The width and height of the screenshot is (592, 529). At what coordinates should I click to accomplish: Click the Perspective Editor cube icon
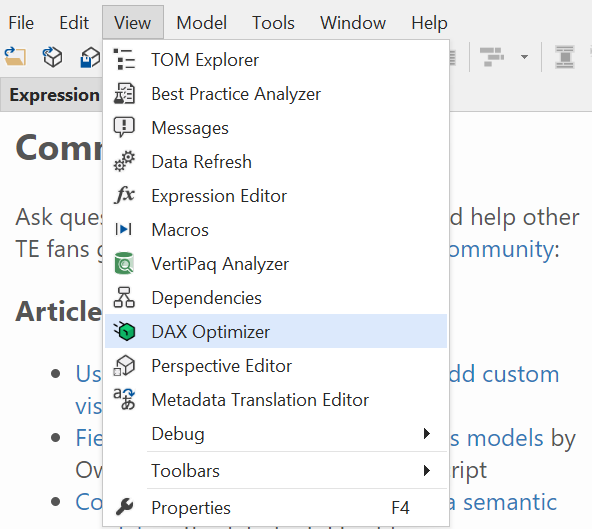124,365
